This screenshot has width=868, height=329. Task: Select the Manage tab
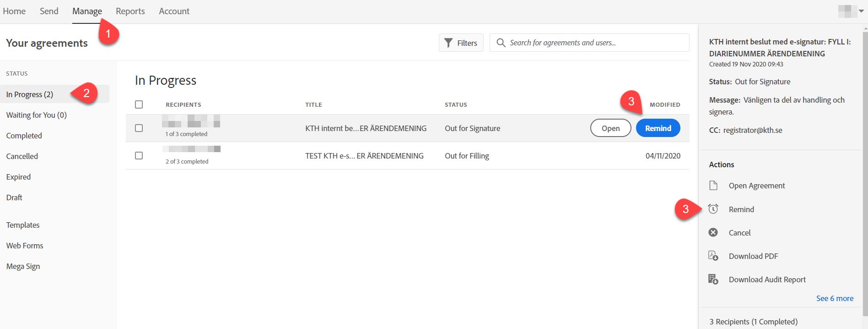pyautogui.click(x=87, y=11)
